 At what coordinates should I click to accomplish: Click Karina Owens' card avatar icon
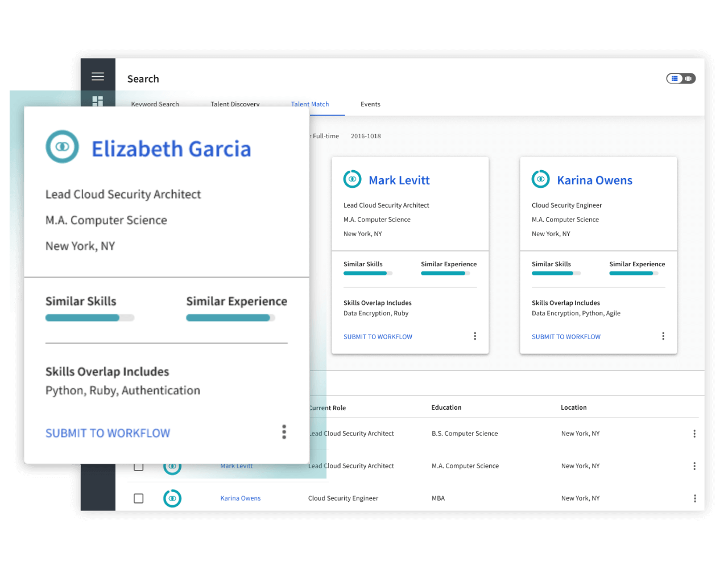(x=540, y=179)
